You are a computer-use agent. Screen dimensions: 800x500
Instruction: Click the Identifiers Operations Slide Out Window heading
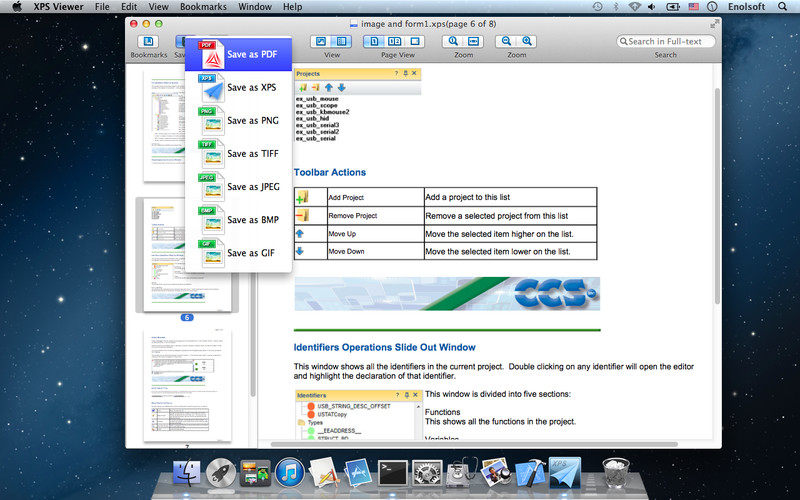(385, 347)
